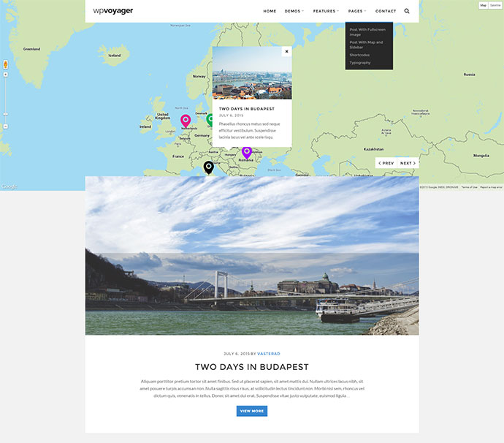Go to next post with Next button
Screen dimensions: 504x443
[408, 163]
